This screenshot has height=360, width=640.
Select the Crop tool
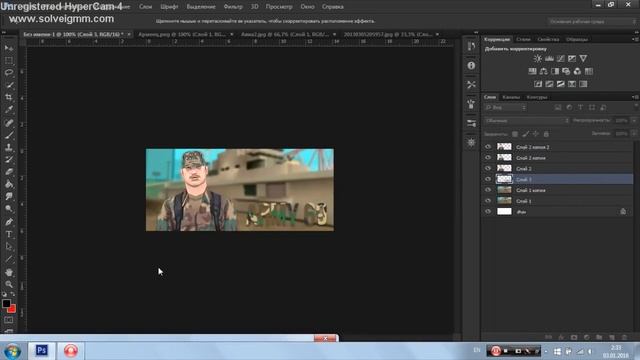pyautogui.click(x=9, y=97)
